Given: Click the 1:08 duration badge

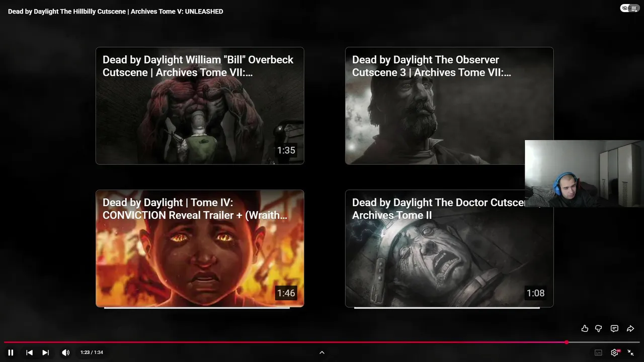Looking at the screenshot, I should (x=535, y=293).
